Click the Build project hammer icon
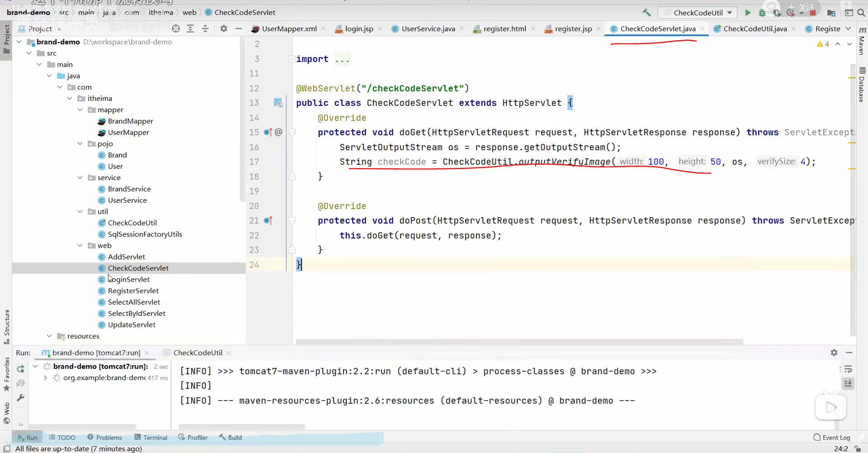 point(646,13)
